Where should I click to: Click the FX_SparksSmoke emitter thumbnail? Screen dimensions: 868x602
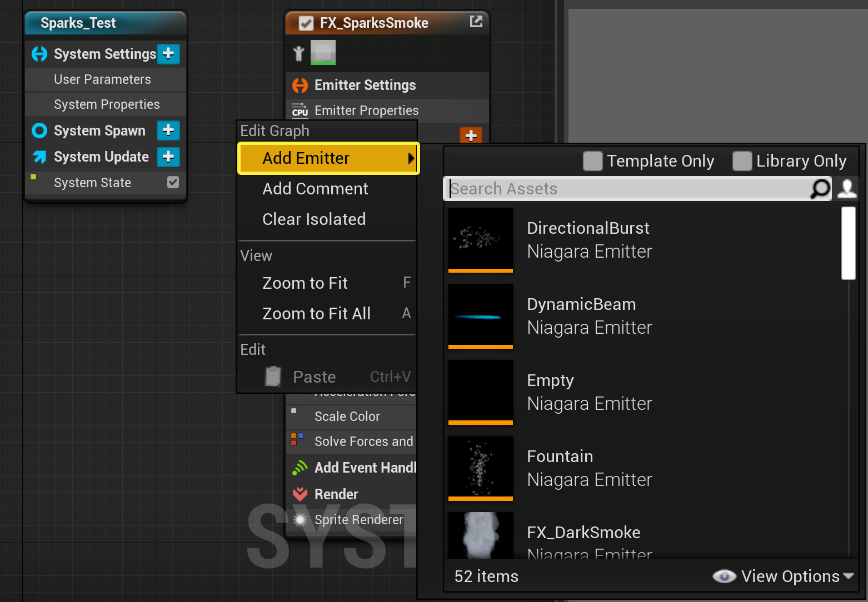click(323, 52)
